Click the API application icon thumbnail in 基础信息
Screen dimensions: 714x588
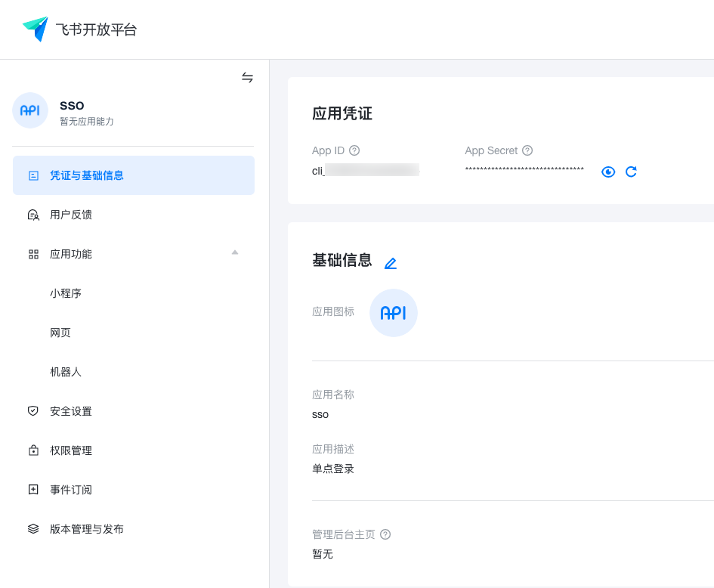click(394, 313)
